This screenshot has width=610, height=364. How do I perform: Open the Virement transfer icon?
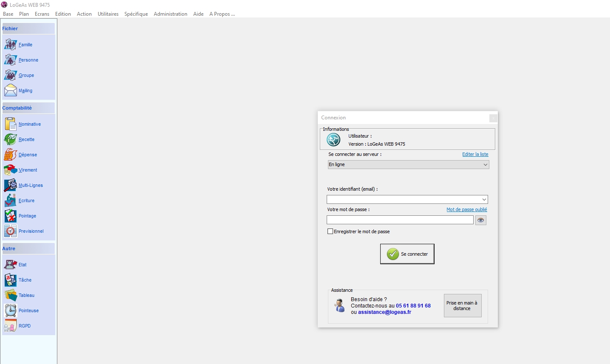[11, 170]
